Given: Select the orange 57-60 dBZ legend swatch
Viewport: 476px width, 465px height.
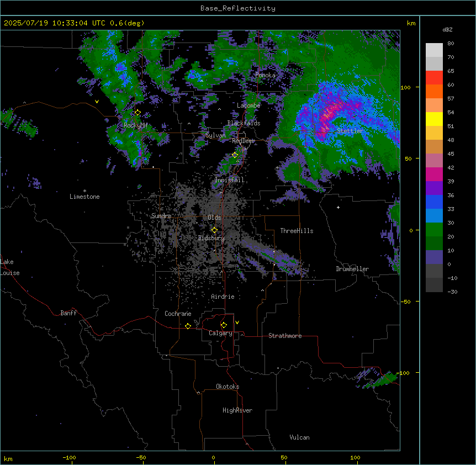Looking at the screenshot, I should click(x=434, y=92).
